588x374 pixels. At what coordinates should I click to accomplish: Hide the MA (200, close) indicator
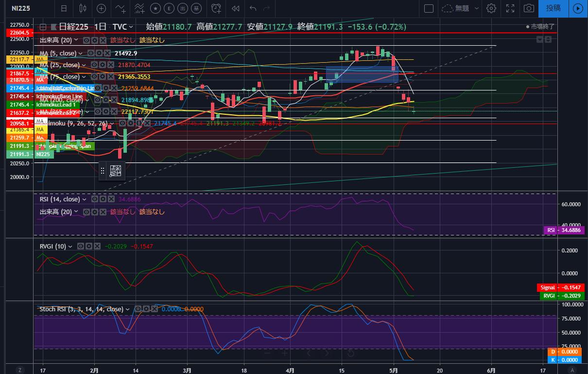click(97, 100)
